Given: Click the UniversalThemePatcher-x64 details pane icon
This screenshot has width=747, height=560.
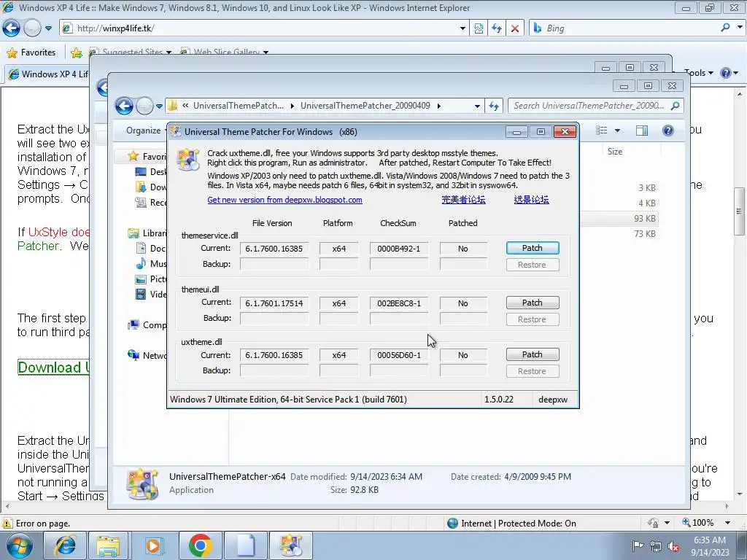Looking at the screenshot, I should coord(142,484).
